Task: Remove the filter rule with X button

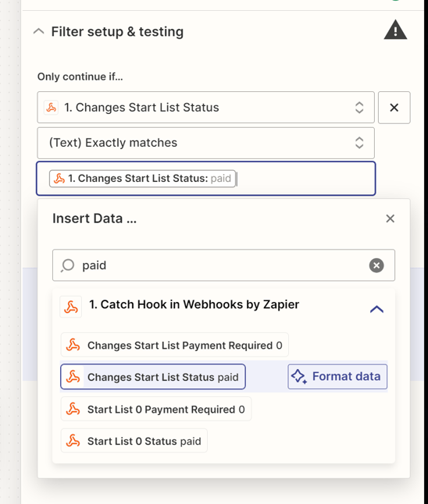Action: [394, 108]
